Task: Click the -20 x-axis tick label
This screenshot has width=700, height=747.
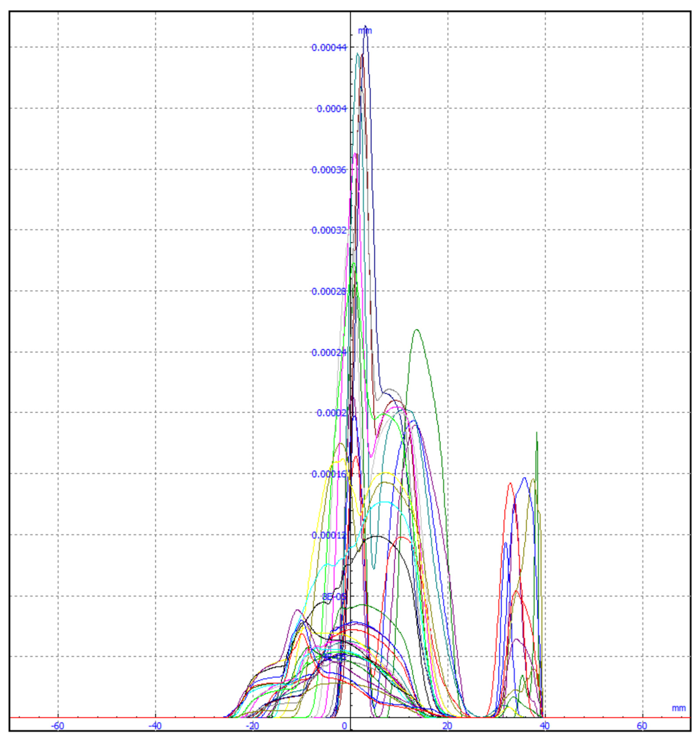Action: tap(252, 726)
